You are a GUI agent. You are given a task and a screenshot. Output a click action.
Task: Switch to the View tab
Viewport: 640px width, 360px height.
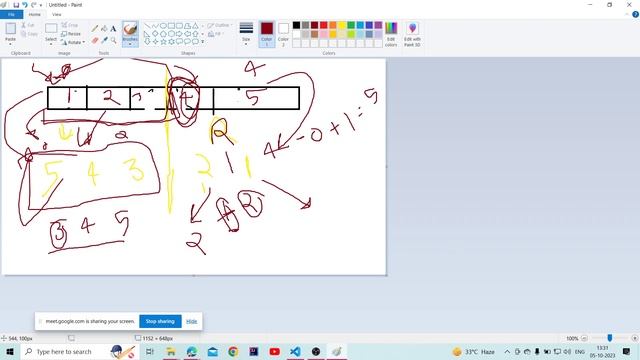click(x=57, y=14)
